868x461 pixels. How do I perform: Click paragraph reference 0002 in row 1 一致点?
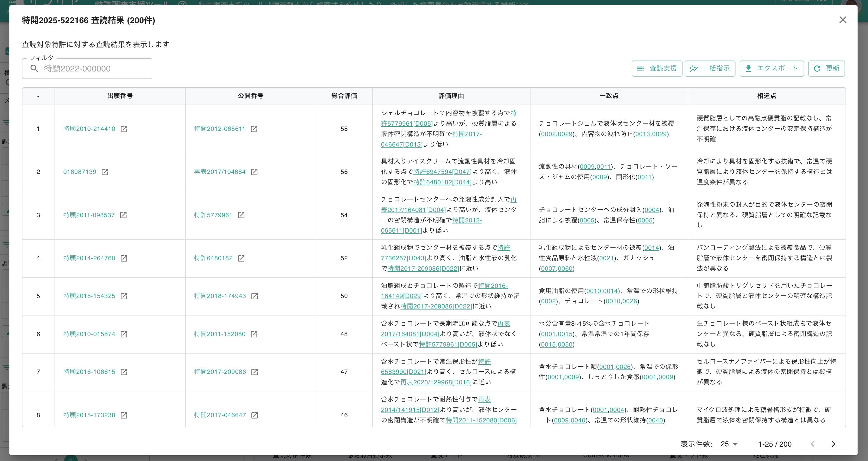[x=548, y=134]
